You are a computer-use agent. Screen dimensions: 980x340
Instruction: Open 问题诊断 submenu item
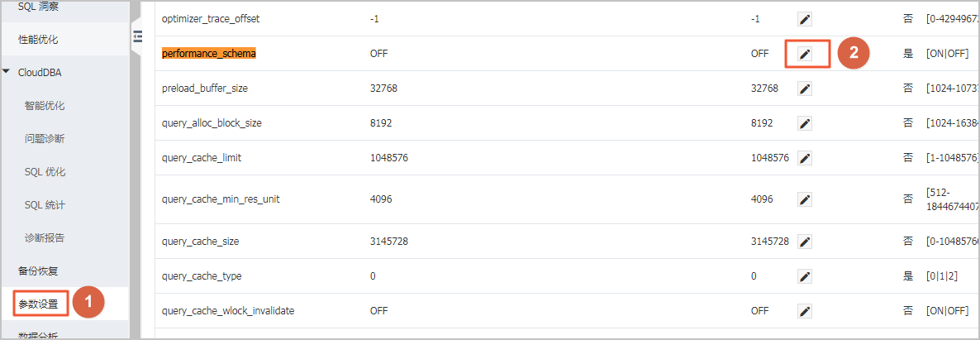click(45, 139)
